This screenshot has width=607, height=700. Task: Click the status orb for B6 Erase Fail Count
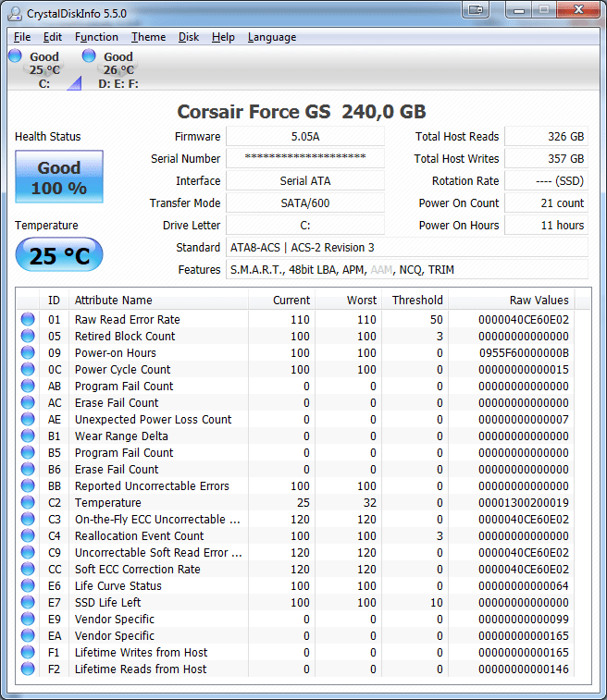[x=28, y=469]
